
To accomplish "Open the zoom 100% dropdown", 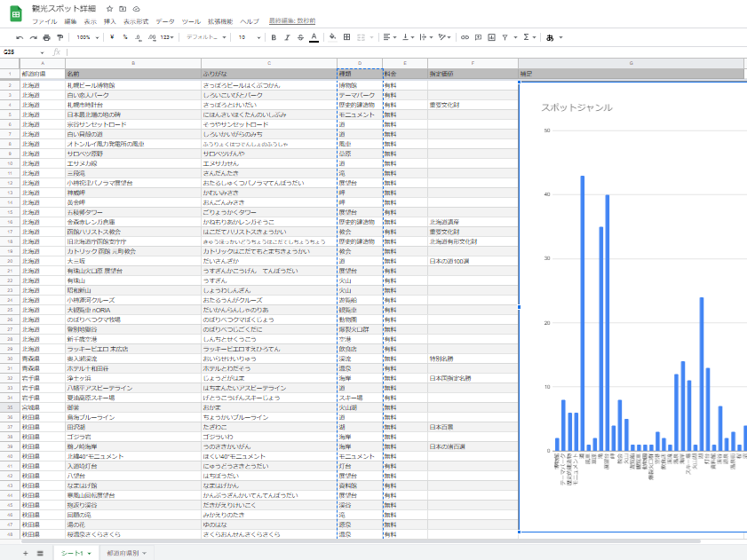I will point(87,37).
